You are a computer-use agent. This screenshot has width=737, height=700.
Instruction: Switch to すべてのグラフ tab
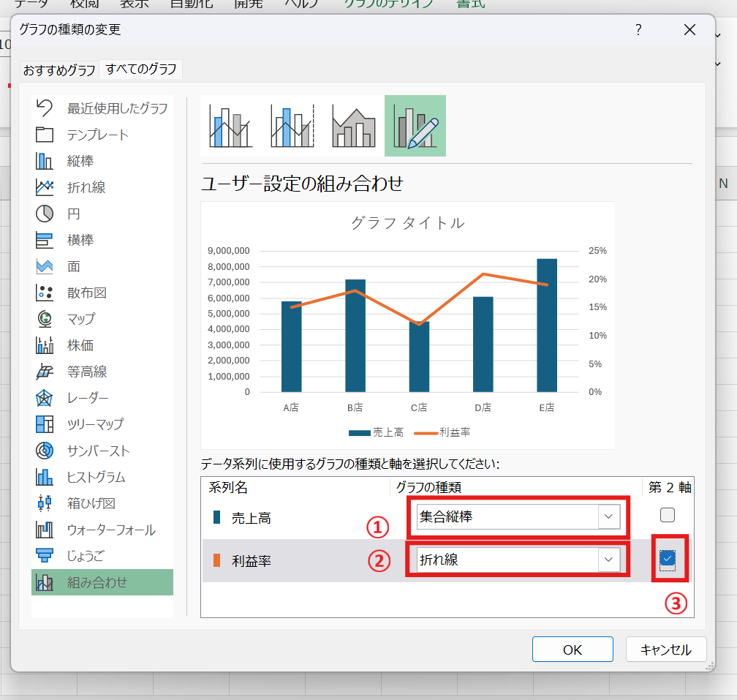[140, 69]
